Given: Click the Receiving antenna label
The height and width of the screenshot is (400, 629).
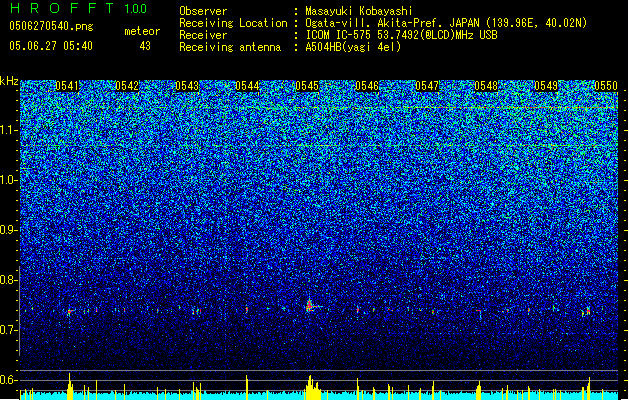Looking at the screenshot, I should point(230,47).
